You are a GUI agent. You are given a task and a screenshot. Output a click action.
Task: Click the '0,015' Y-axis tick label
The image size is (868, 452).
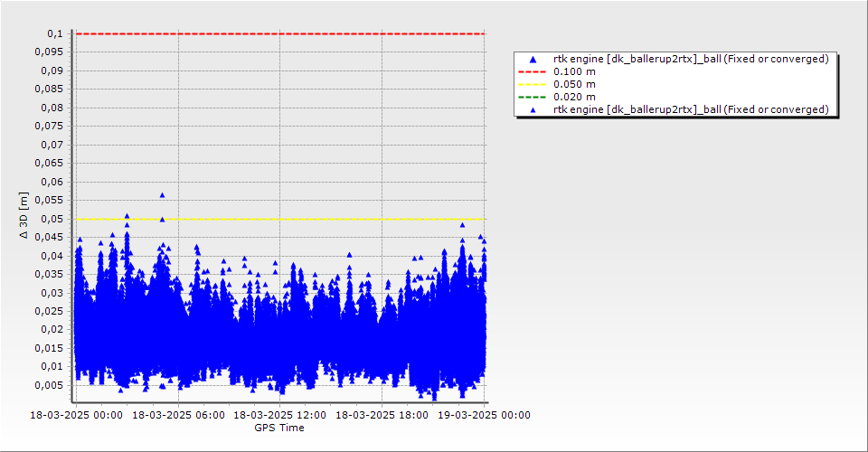pyautogui.click(x=49, y=349)
